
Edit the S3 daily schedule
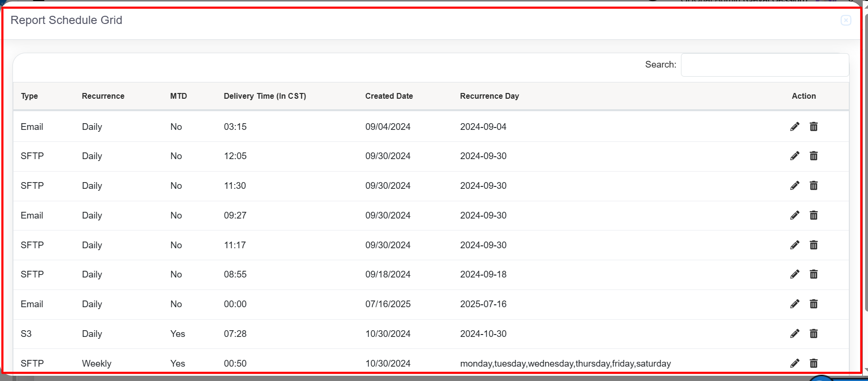[x=795, y=334]
